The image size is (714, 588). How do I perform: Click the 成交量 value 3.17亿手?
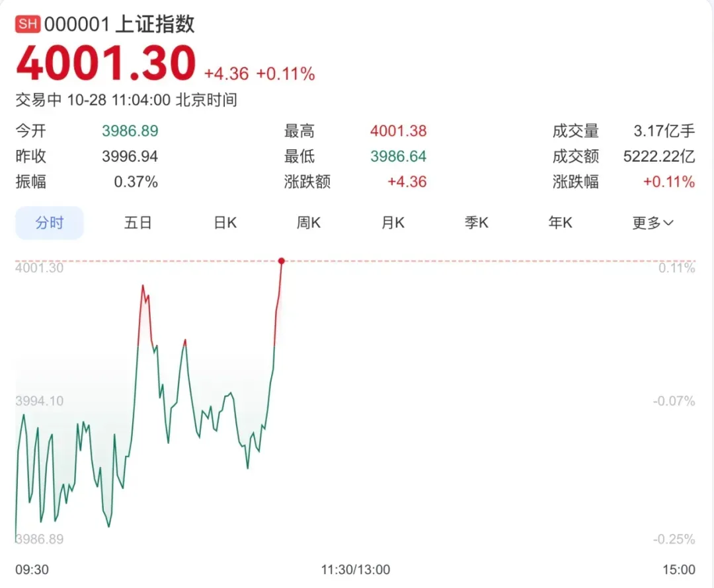click(664, 131)
